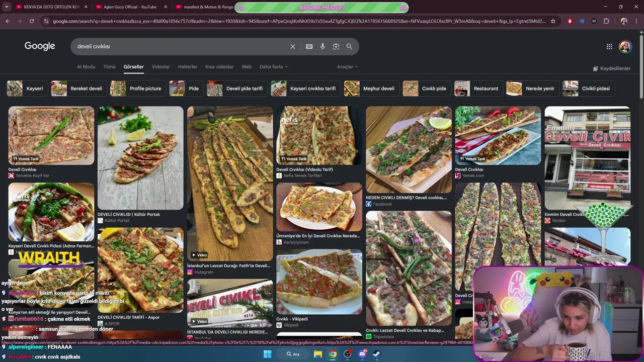Switch to the Videolar results tab
644x362 pixels.
pos(161,67)
